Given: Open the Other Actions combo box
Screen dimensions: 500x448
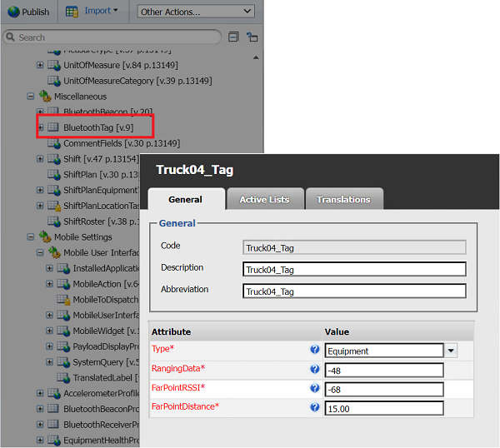Looking at the screenshot, I should 196,12.
